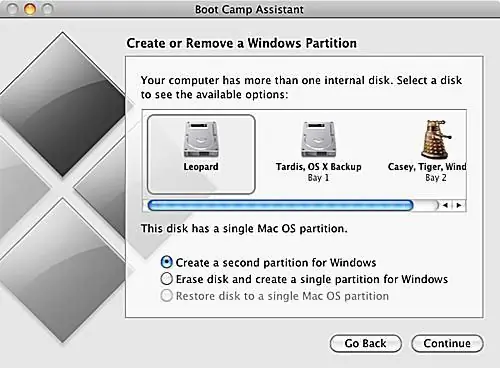Click the scroll left arrow in disk list
The image size is (500, 368).
pos(445,205)
